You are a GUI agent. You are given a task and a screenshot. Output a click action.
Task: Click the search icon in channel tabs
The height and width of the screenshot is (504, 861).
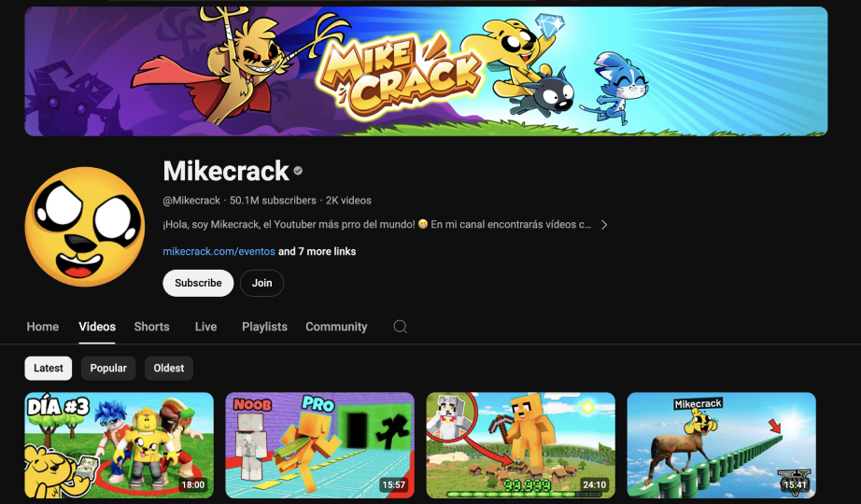click(401, 327)
